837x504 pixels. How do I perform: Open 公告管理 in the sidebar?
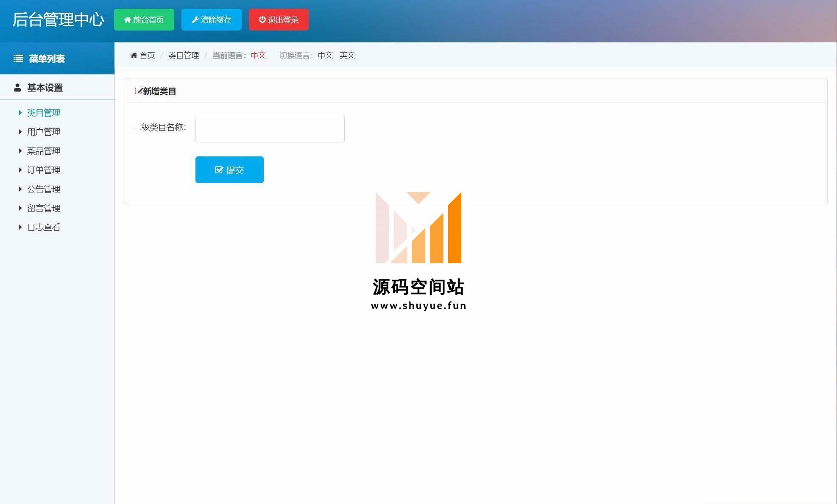coord(44,189)
